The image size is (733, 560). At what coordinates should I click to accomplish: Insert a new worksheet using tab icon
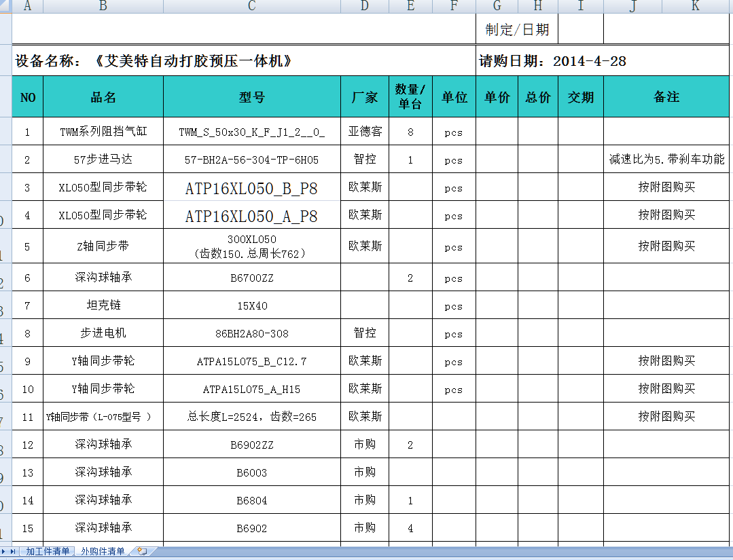point(142,551)
